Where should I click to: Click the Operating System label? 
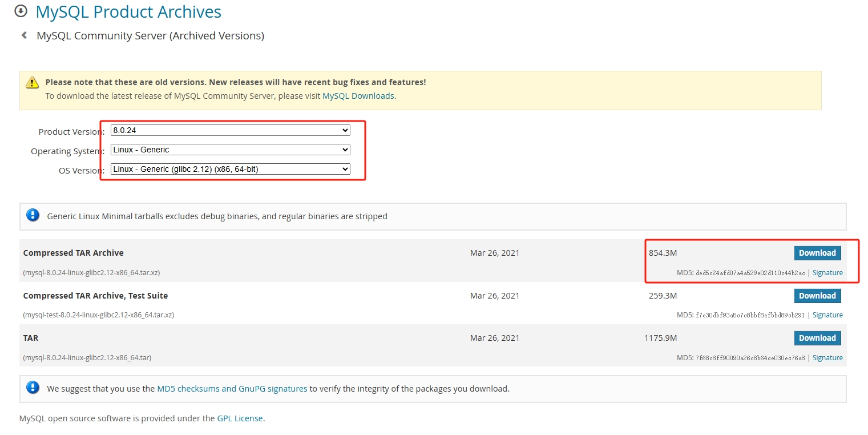click(67, 151)
